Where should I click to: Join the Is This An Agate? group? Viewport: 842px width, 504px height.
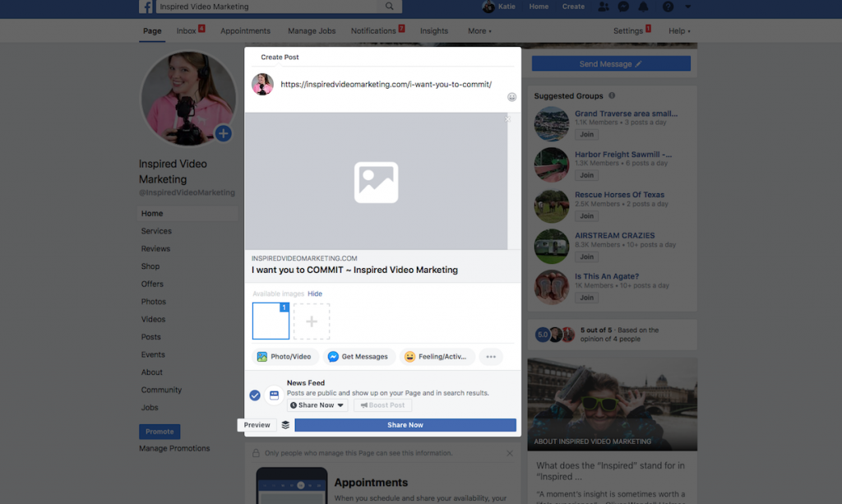[586, 298]
